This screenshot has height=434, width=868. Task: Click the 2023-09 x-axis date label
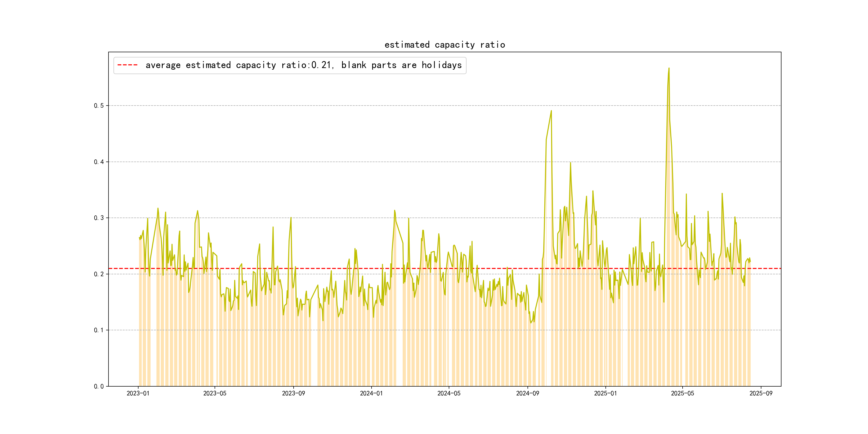(293, 393)
